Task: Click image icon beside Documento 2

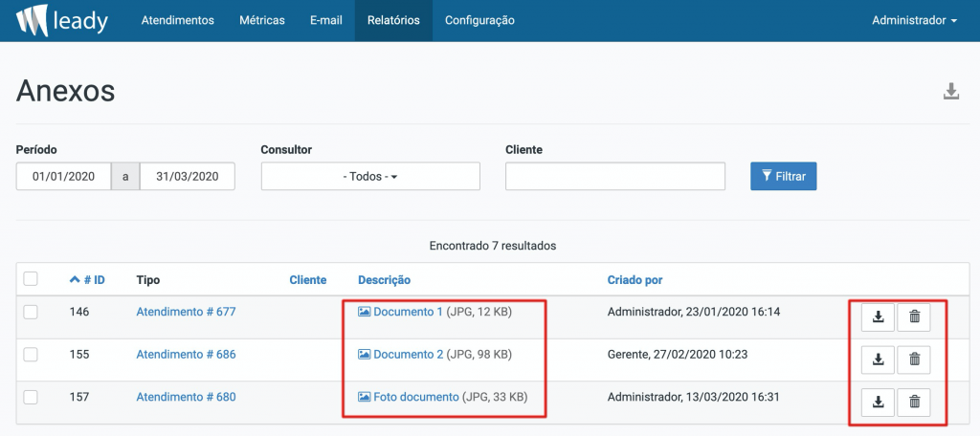Action: (365, 354)
